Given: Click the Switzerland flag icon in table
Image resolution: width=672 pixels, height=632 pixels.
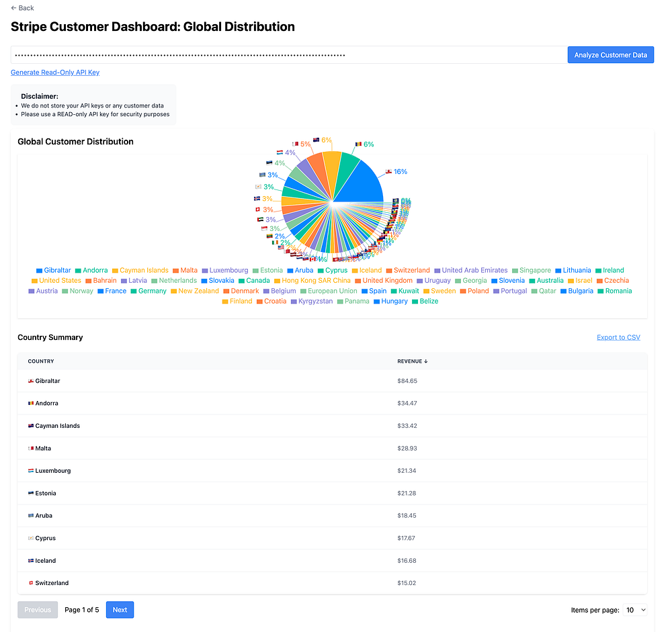Looking at the screenshot, I should [x=31, y=583].
